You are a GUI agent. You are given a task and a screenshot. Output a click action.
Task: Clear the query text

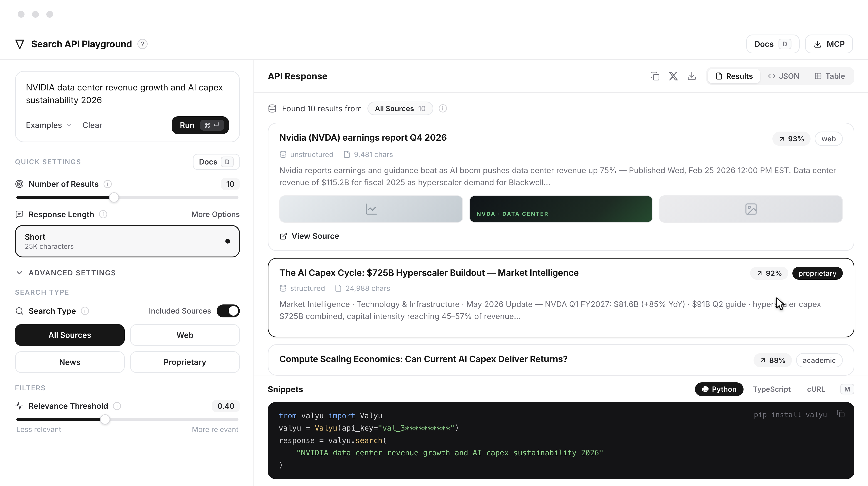(92, 125)
